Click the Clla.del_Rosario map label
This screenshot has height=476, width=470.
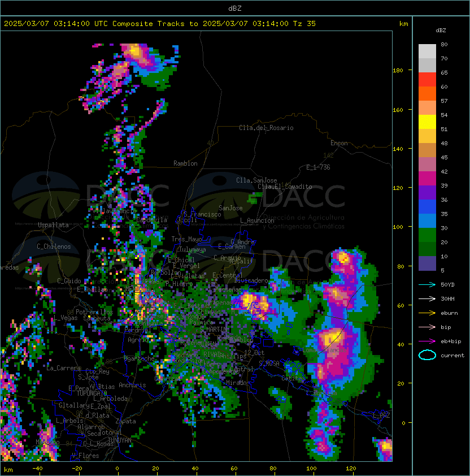(x=266, y=128)
